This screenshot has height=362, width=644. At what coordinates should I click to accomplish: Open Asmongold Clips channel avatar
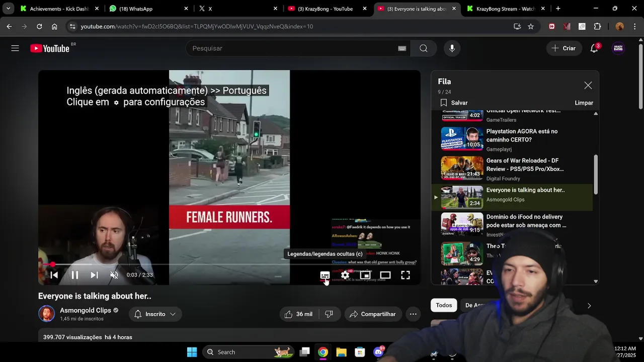click(47, 314)
